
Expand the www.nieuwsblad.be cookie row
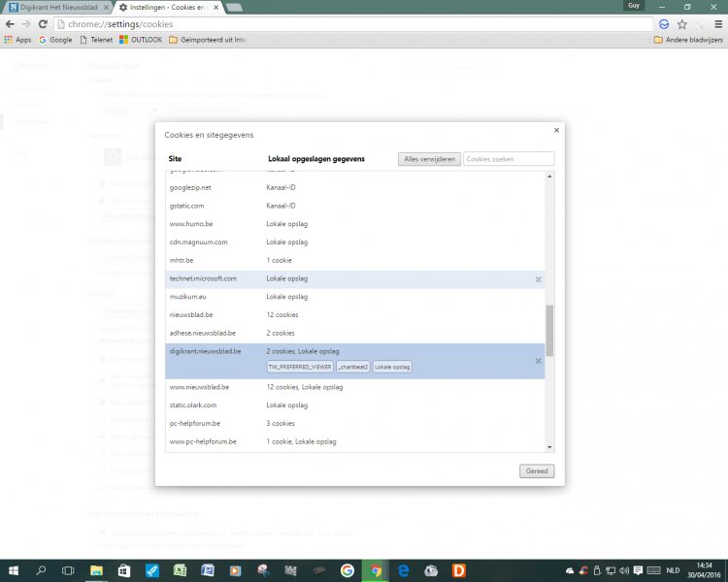click(x=354, y=387)
